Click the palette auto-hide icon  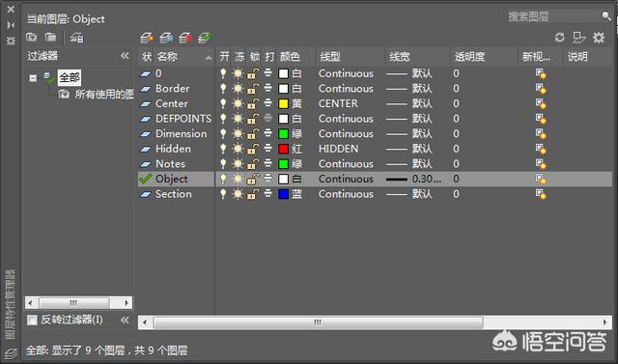(11, 25)
